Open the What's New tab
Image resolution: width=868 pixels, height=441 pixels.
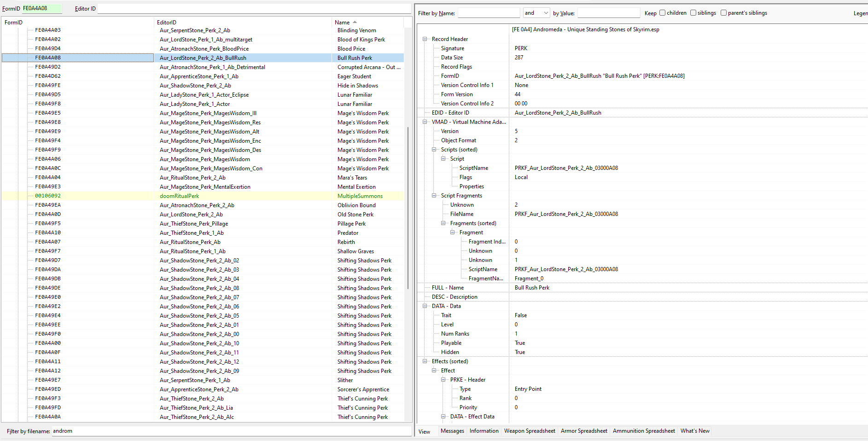[695, 431]
